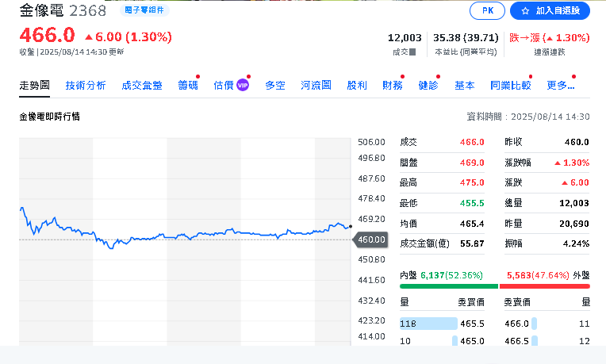This screenshot has height=364, width=606.
Task: Expand the 更多... menu
Action: pos(561,86)
